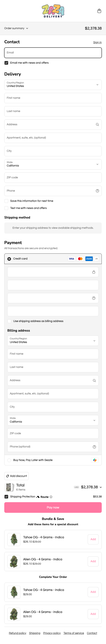Focus the Email input field
106x644 pixels.
click(53, 53)
